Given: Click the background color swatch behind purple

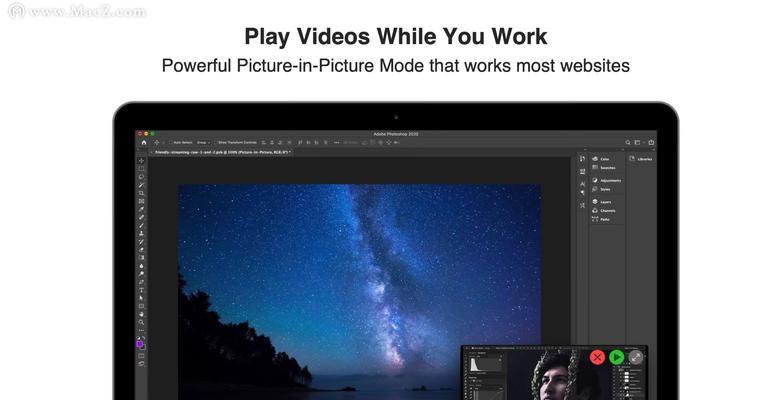Looking at the screenshot, I should pos(144,348).
